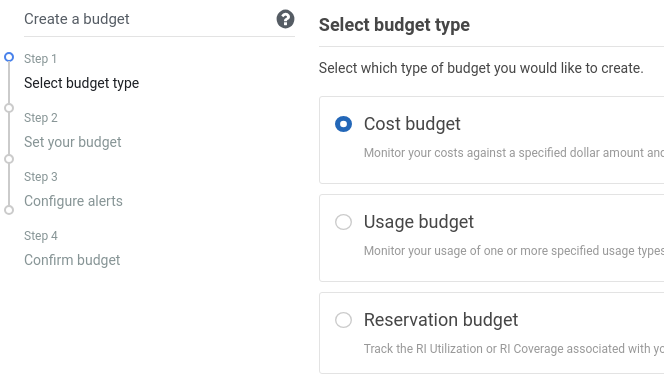The image size is (664, 387).
Task: Select the Step 2 progress circle
Action: tap(9, 108)
